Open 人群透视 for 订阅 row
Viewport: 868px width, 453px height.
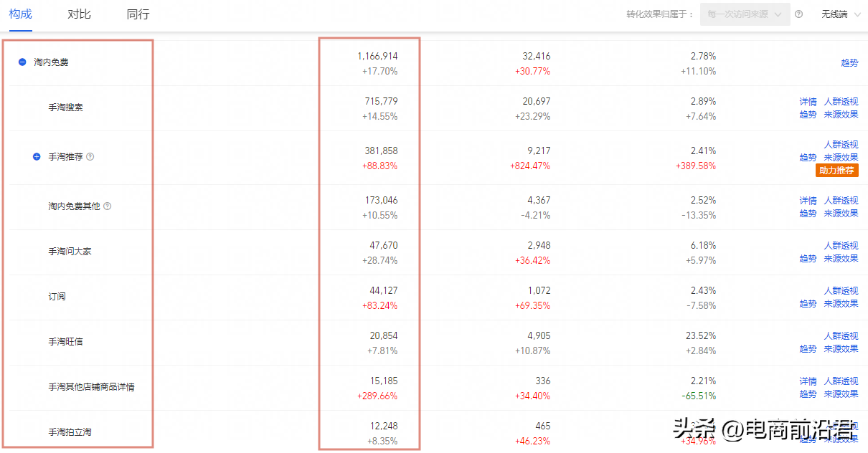point(841,291)
